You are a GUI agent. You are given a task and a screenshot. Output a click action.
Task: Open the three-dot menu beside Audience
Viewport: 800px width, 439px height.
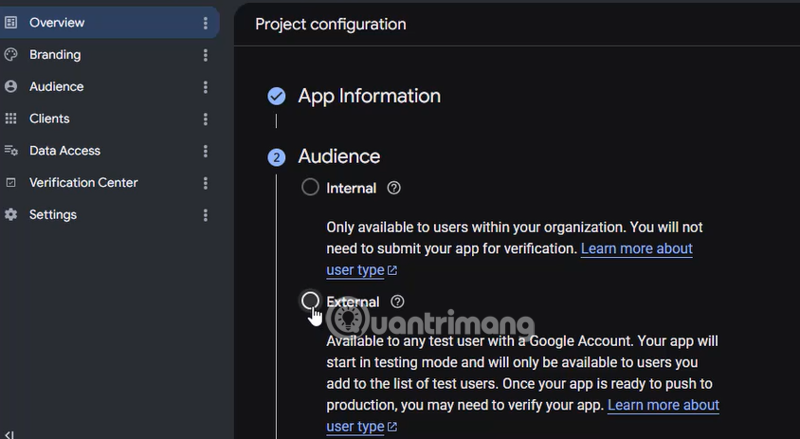click(x=205, y=87)
